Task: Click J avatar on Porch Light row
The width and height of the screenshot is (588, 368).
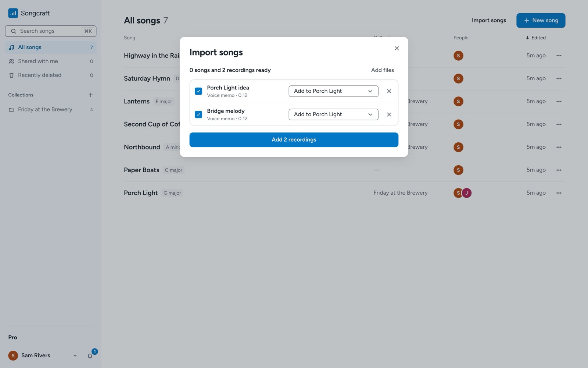Action: [x=466, y=193]
